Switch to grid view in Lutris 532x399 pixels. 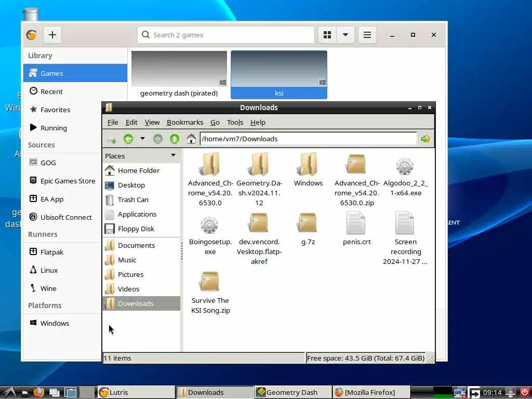[327, 35]
